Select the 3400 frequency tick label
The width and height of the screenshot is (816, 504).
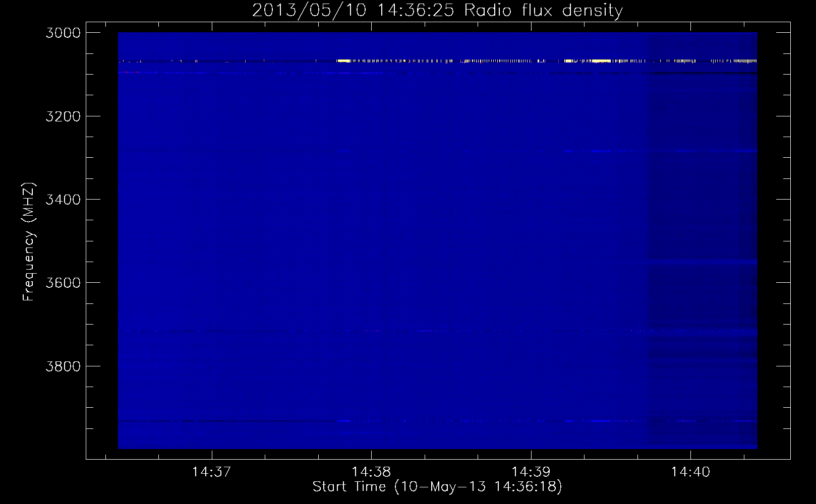(x=63, y=200)
